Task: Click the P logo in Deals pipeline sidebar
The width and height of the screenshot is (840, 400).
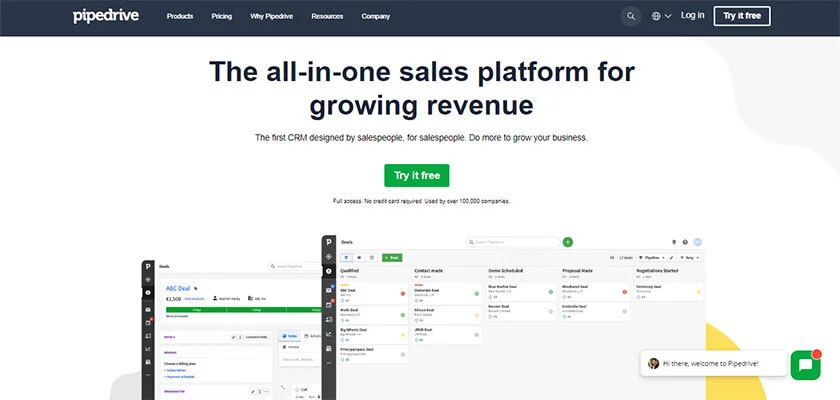Action: (x=329, y=242)
